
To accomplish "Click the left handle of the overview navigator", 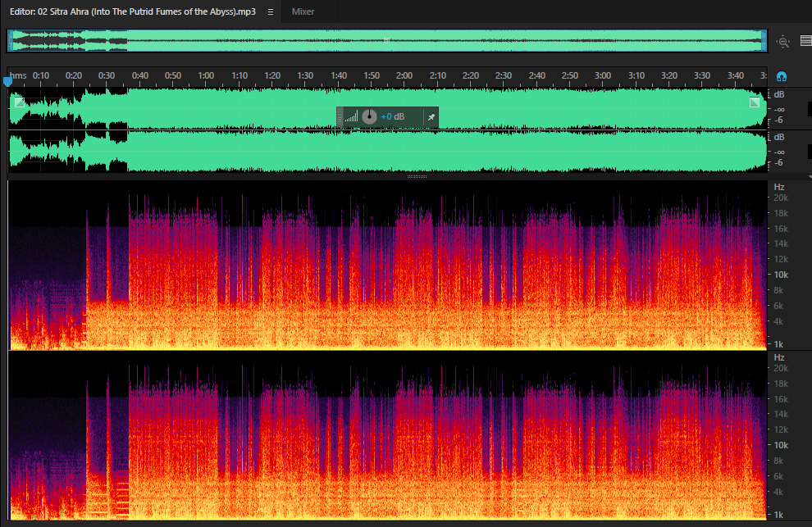I will tap(10, 40).
